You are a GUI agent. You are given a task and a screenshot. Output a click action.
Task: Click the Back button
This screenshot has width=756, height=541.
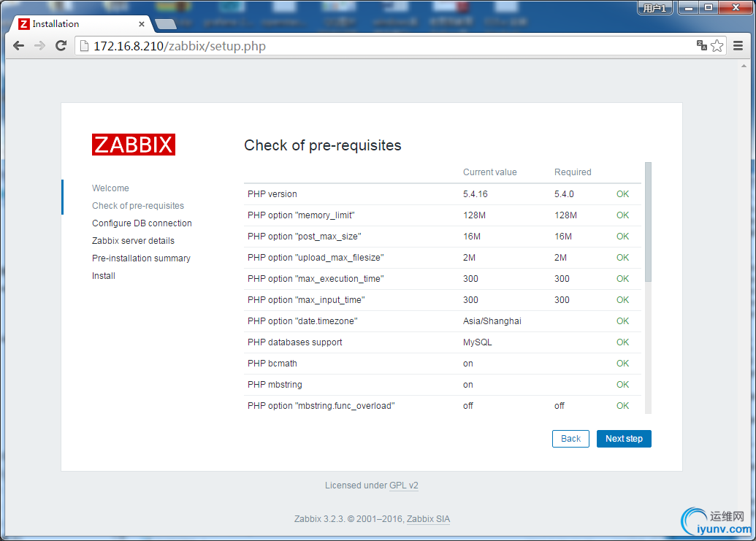point(570,439)
